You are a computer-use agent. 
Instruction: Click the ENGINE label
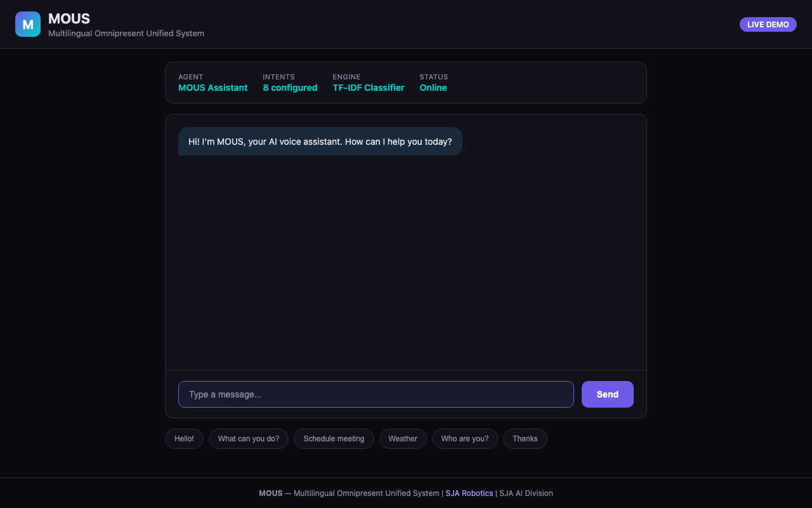(x=346, y=77)
